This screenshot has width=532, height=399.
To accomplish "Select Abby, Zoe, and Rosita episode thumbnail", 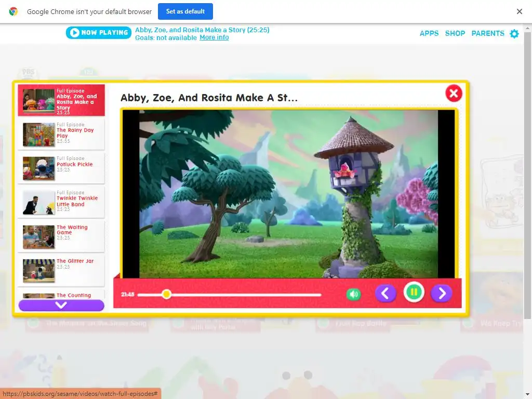I will [x=38, y=100].
